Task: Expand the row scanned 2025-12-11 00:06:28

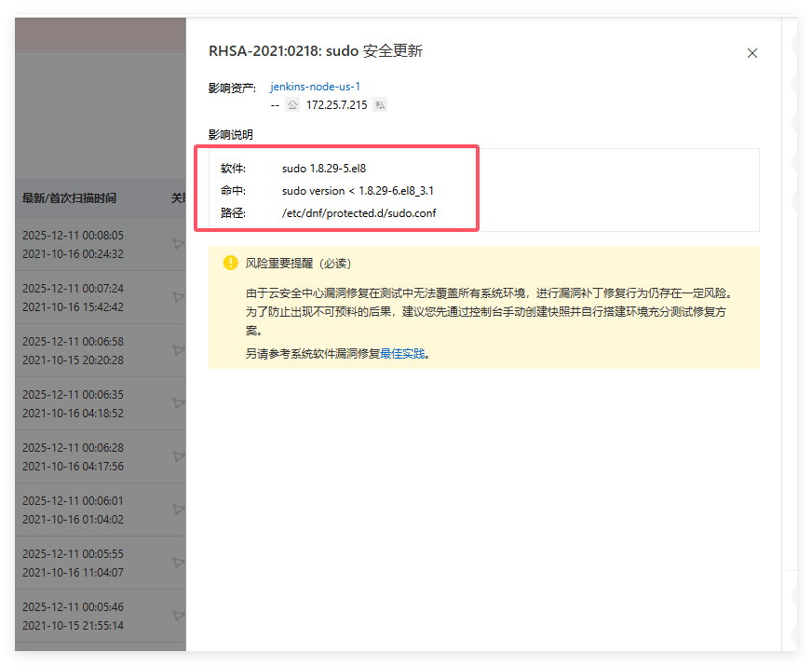Action: click(x=178, y=456)
